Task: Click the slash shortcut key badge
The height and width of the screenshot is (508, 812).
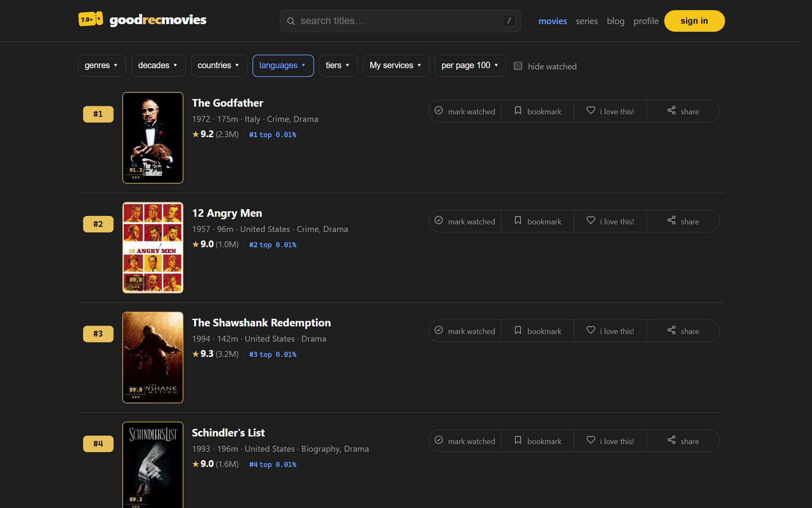Action: click(x=509, y=21)
